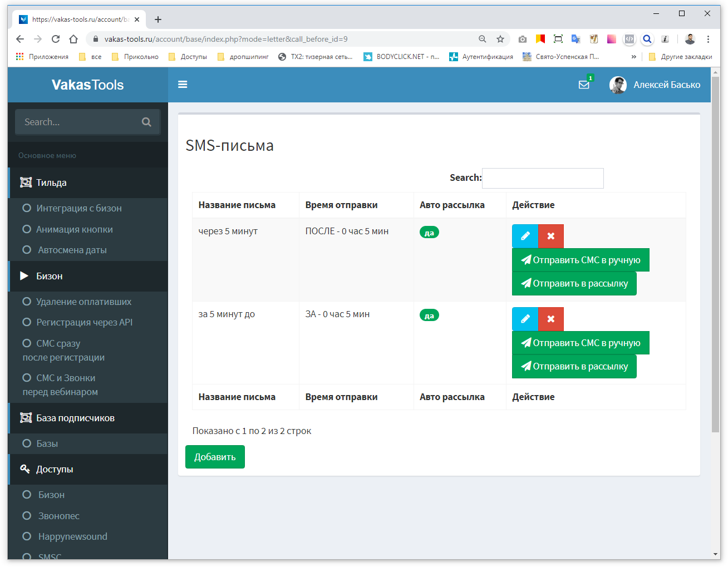Go to browser home page icon
This screenshot has width=728, height=567.
click(73, 39)
